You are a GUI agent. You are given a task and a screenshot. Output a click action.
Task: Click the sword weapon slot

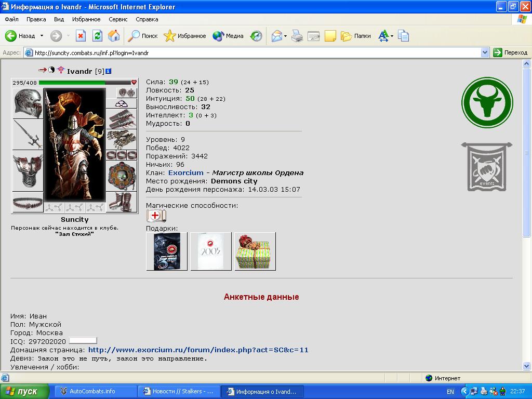click(28, 135)
